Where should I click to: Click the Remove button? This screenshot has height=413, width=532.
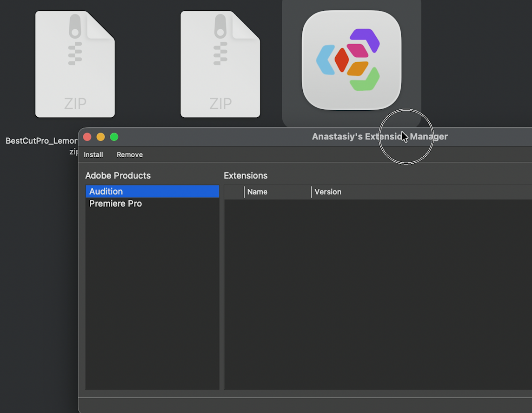(x=129, y=154)
